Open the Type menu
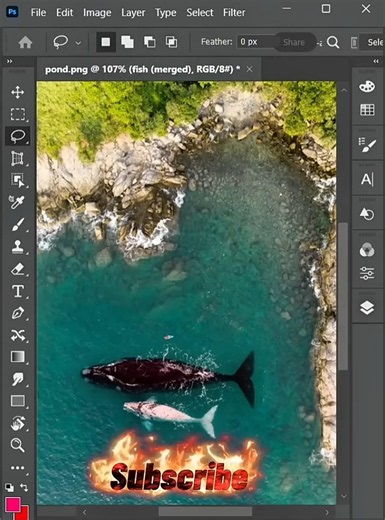 tap(166, 13)
